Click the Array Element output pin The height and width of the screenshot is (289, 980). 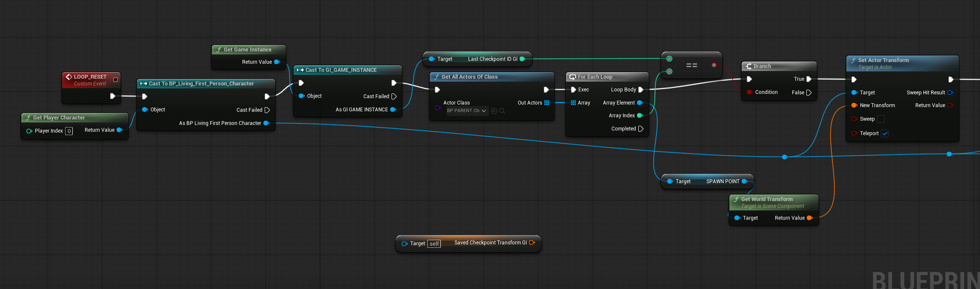click(640, 103)
